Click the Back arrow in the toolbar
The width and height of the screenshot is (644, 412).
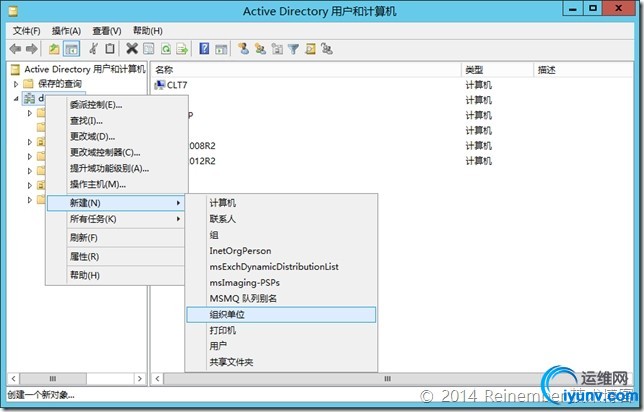coord(16,49)
